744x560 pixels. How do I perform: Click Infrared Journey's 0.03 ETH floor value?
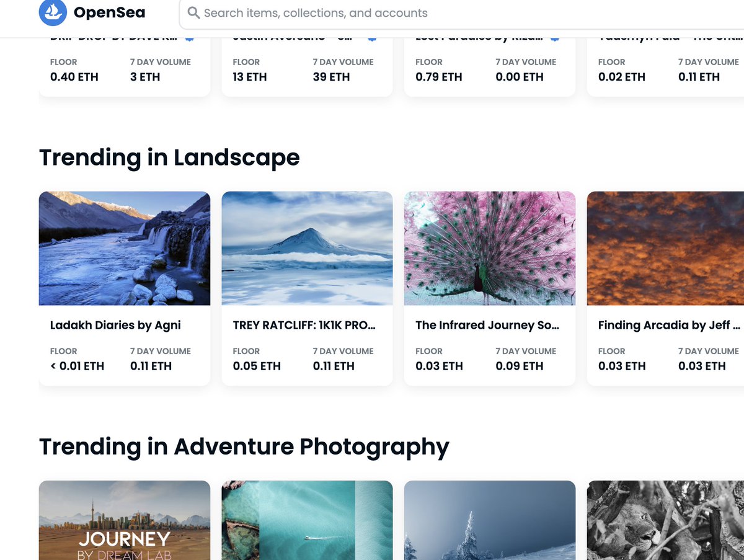pos(439,366)
